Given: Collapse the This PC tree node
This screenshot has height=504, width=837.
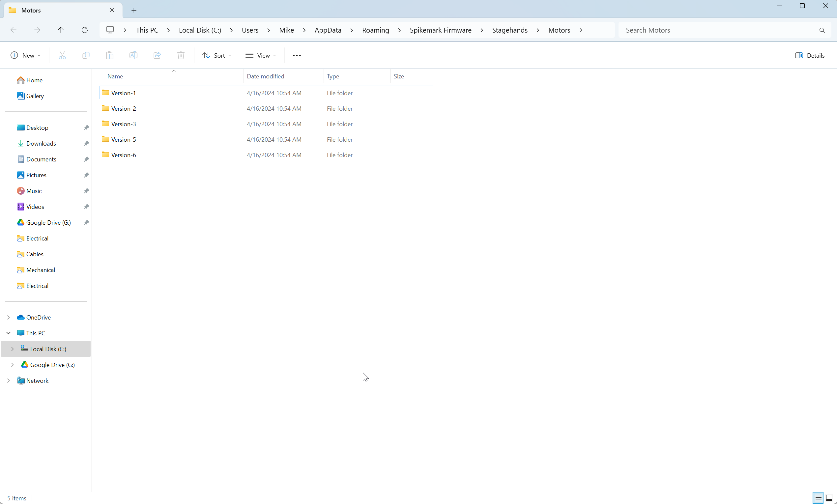Looking at the screenshot, I should (x=9, y=333).
